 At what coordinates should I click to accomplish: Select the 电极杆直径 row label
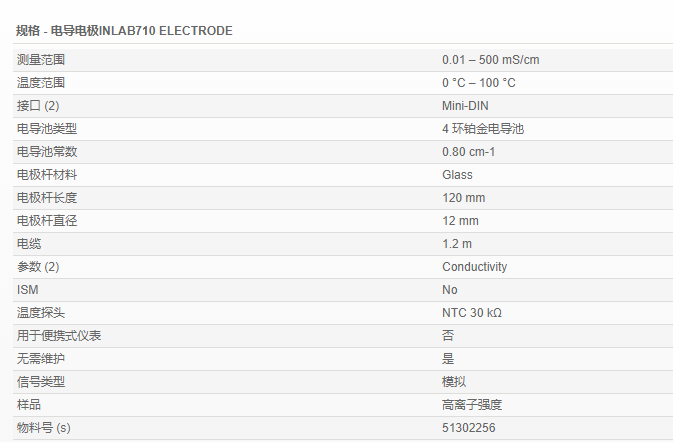point(47,221)
